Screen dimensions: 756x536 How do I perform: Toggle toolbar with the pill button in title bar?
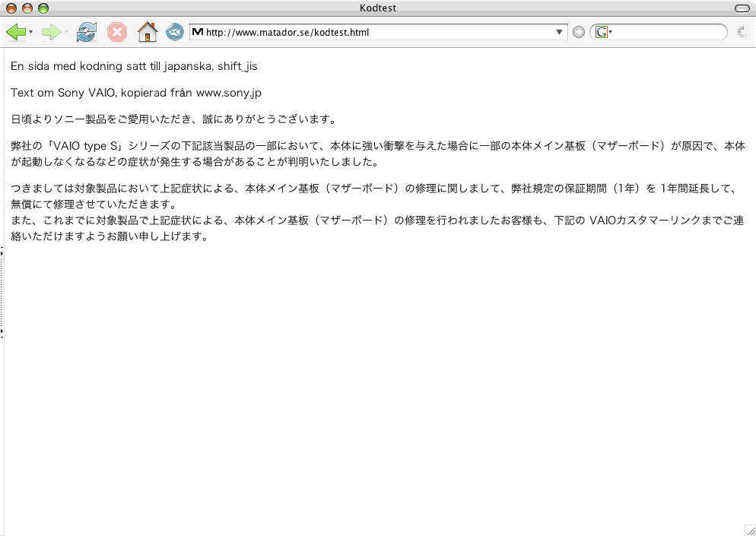(x=741, y=8)
